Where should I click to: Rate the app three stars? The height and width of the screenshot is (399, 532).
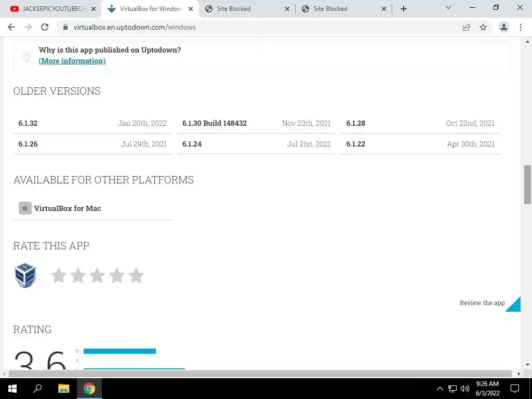(97, 275)
